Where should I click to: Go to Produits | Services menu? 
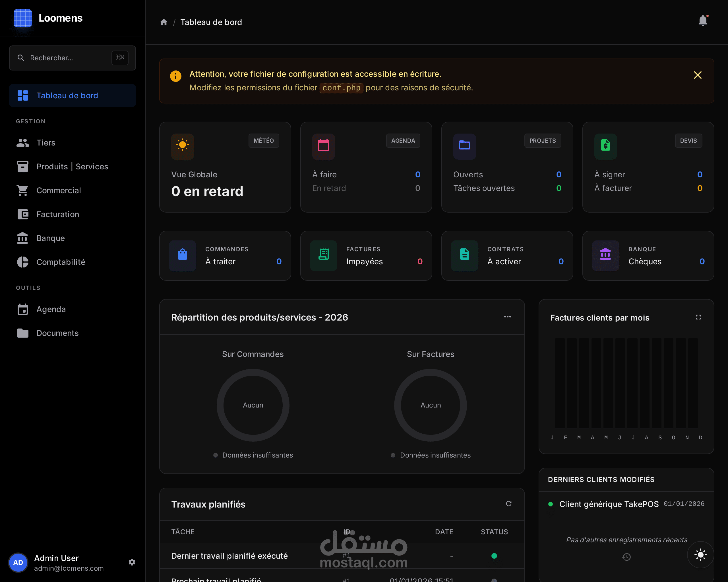72,167
